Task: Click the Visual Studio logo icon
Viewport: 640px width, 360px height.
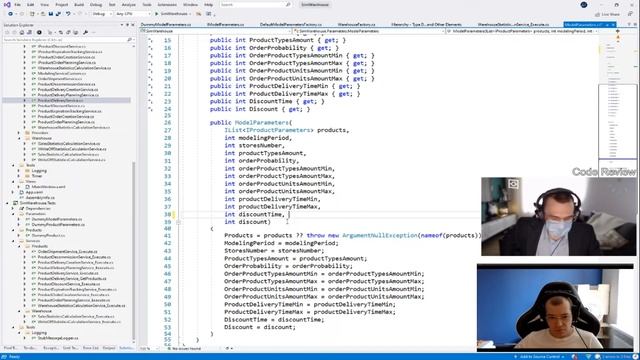Action: 7,4
